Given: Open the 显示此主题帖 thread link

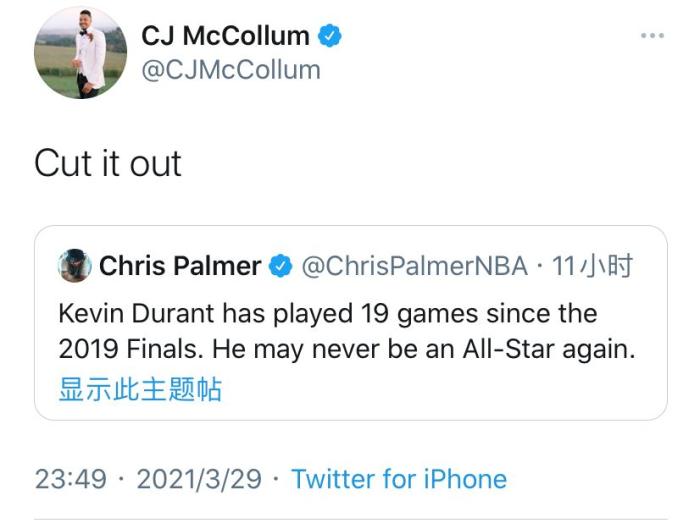Looking at the screenshot, I should tap(140, 388).
